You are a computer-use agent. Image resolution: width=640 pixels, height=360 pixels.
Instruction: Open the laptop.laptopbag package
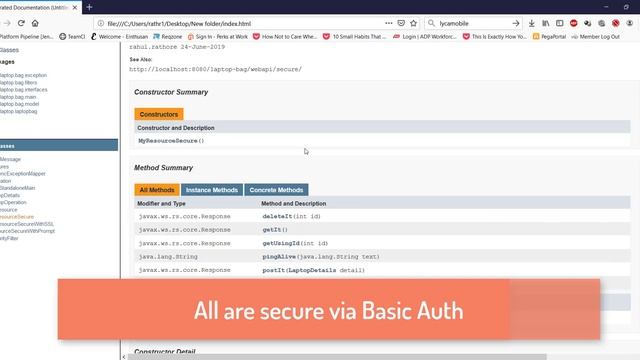point(18,111)
